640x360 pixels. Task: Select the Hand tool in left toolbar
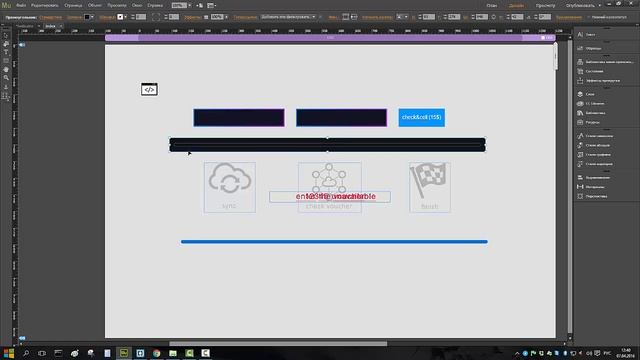(6, 69)
